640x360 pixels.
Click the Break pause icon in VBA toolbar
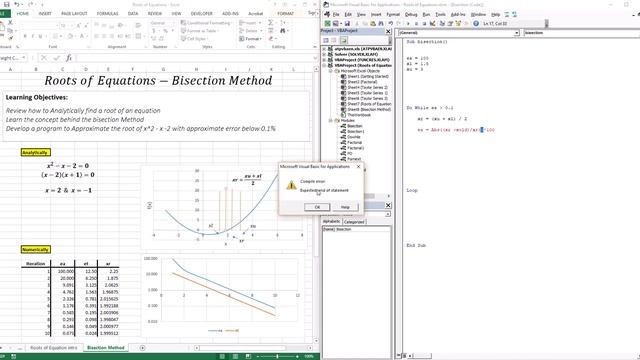(x=416, y=23)
